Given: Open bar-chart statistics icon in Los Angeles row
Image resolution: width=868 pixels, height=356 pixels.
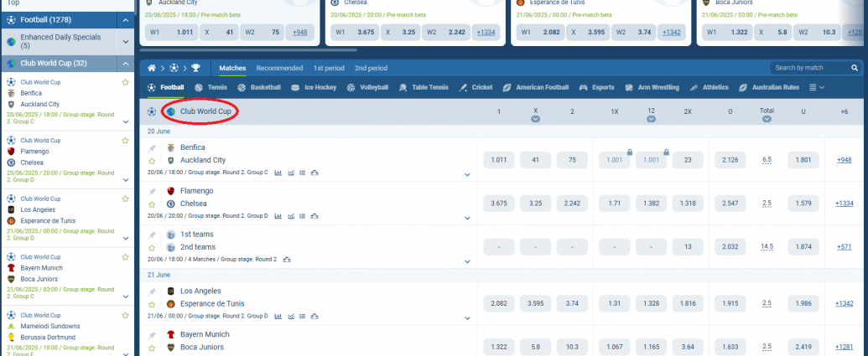Looking at the screenshot, I should (278, 316).
